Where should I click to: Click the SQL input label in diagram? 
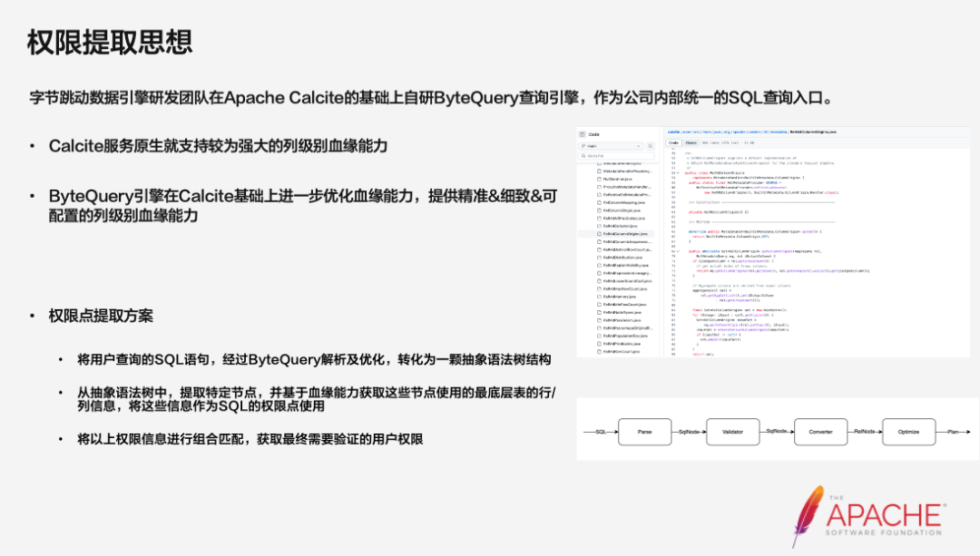pos(601,432)
